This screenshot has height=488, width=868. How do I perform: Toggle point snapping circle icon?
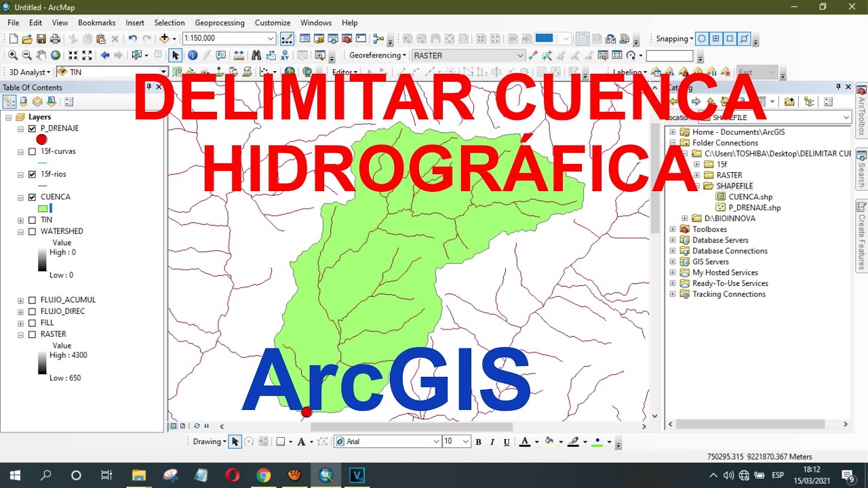coord(702,39)
